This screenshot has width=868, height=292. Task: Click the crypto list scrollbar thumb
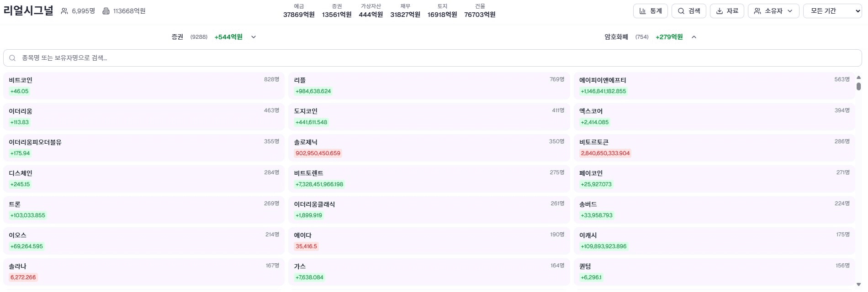(x=858, y=86)
